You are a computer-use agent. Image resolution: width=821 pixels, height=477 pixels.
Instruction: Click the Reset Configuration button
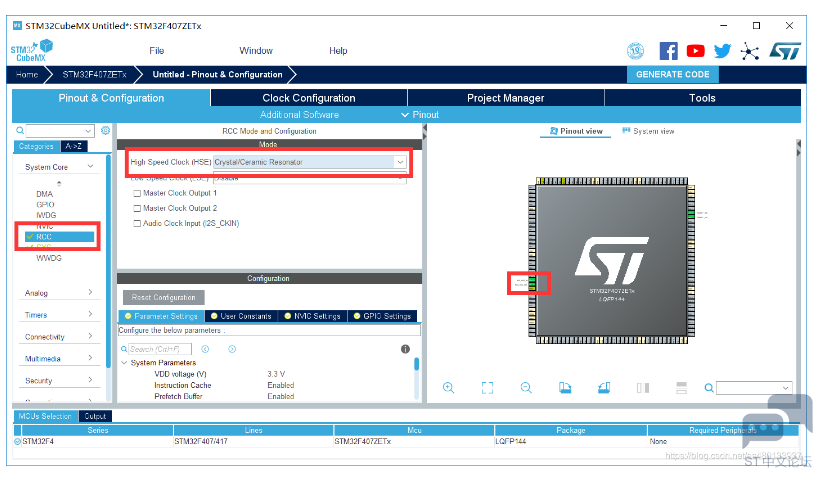click(164, 298)
